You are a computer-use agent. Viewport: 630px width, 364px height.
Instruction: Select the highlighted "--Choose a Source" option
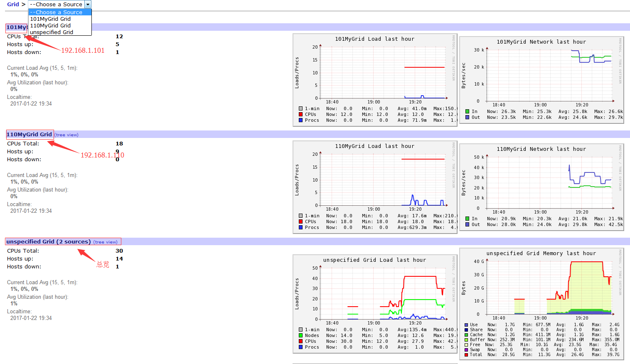(x=56, y=12)
